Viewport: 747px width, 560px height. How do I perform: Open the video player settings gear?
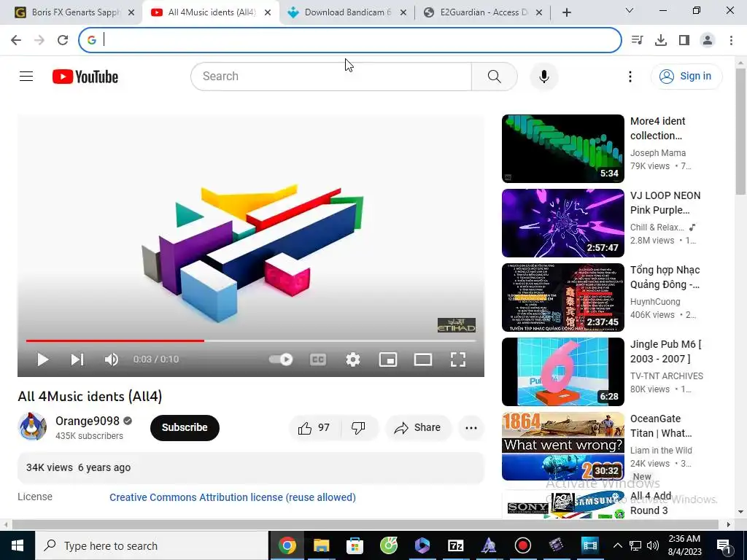(x=352, y=359)
